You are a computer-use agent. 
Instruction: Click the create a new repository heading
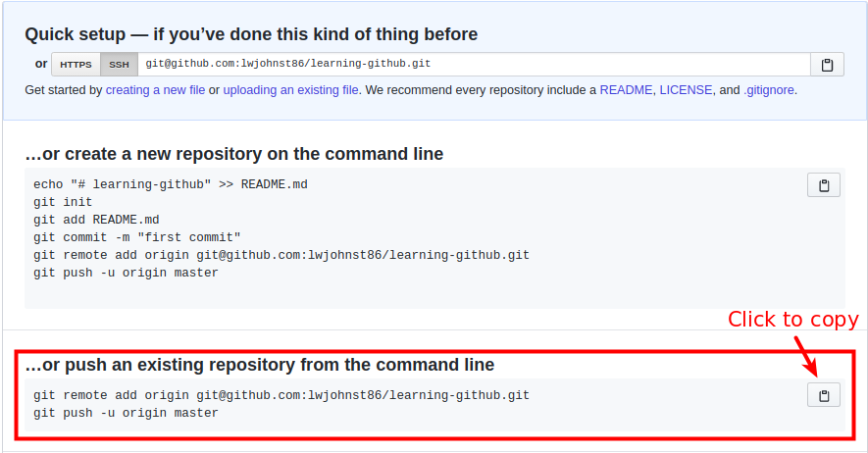coord(234,154)
